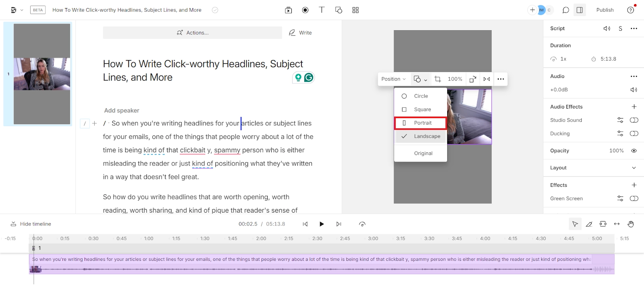Image resolution: width=644 pixels, height=291 pixels.
Task: Click the plus icon to invite collaborators
Action: point(533,10)
